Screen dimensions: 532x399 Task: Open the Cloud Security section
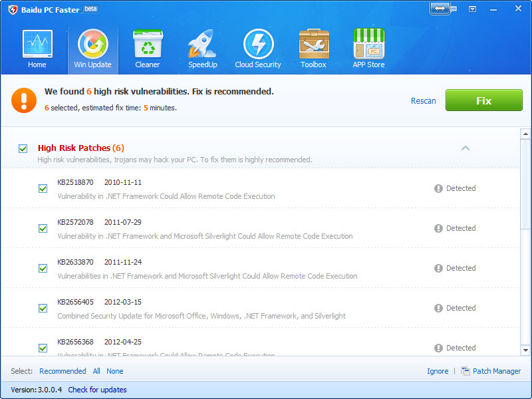pos(258,49)
